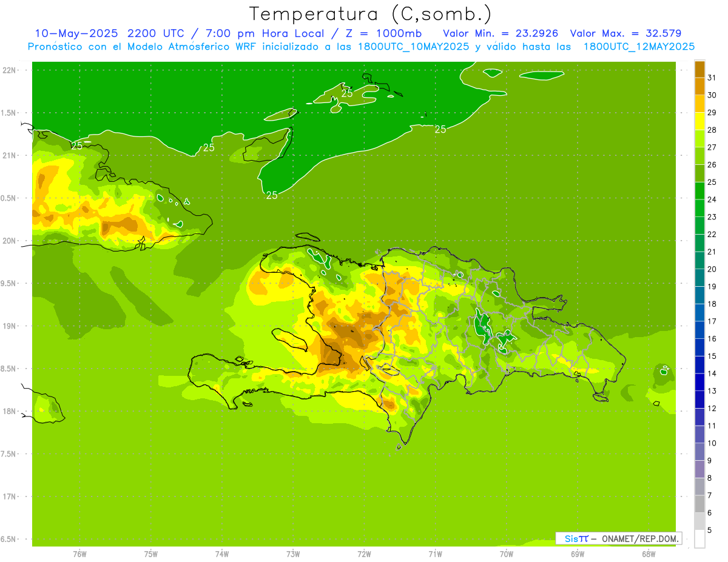Pick the legend color band between 26 and 27
The width and height of the screenshot is (728, 562).
699,156
